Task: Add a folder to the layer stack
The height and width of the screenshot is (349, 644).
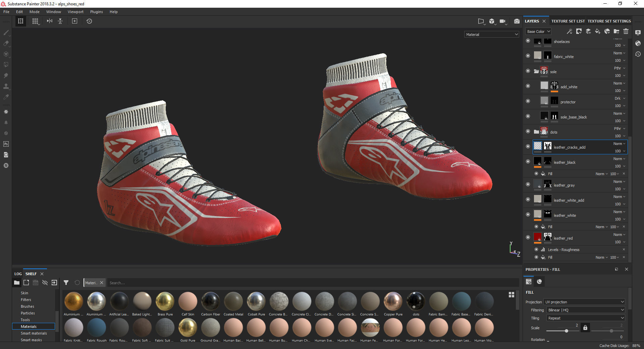Action: tap(616, 31)
